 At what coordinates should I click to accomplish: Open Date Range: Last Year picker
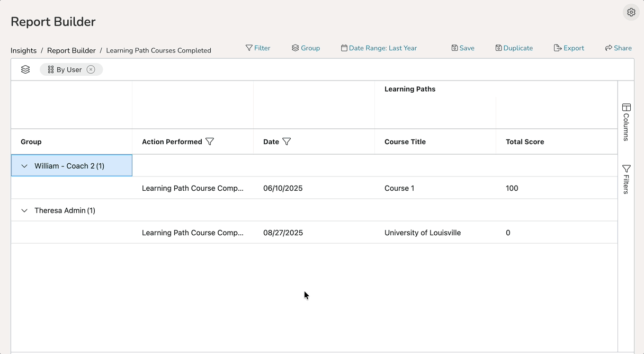click(x=379, y=48)
